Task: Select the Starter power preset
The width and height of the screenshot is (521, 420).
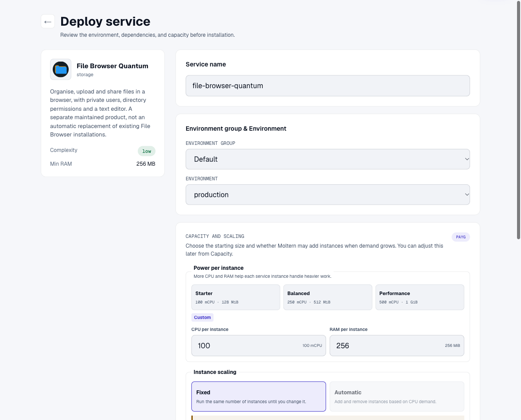Action: coord(236,297)
